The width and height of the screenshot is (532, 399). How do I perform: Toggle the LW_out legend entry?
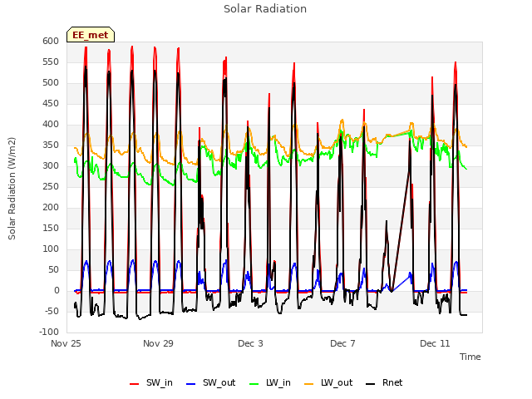click(328, 382)
